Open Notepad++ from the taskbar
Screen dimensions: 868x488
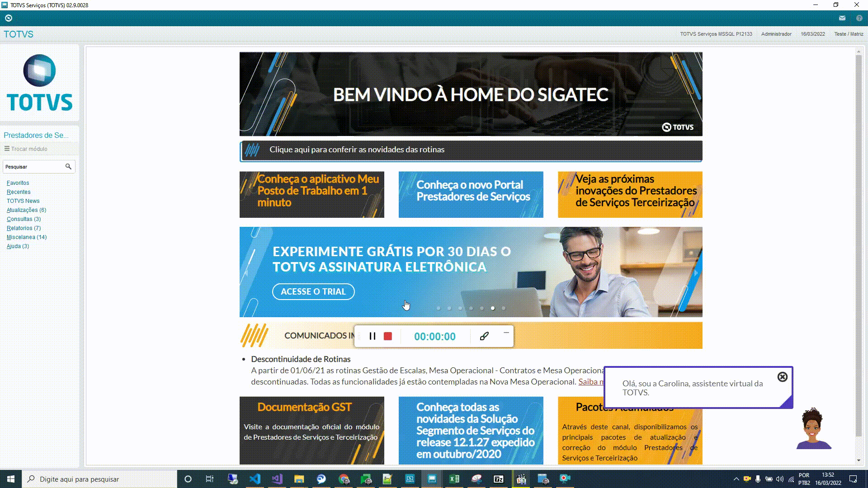pyautogui.click(x=388, y=479)
